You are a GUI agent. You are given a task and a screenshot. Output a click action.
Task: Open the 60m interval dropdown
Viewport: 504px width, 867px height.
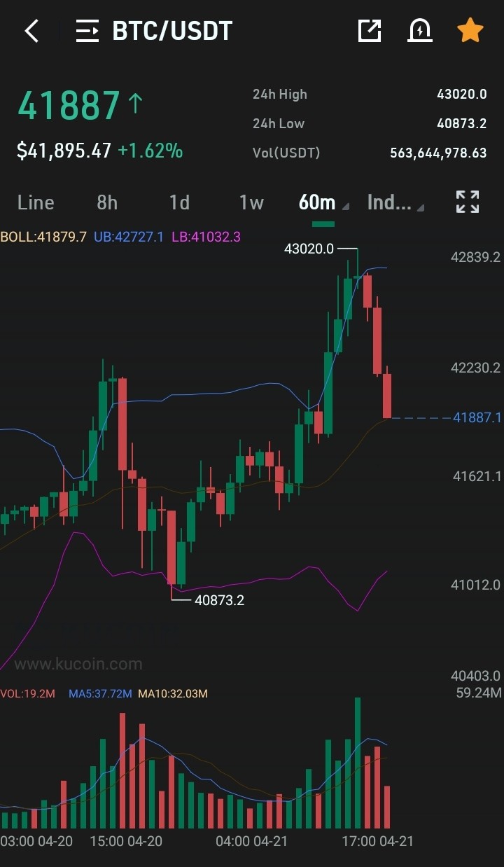(x=323, y=202)
